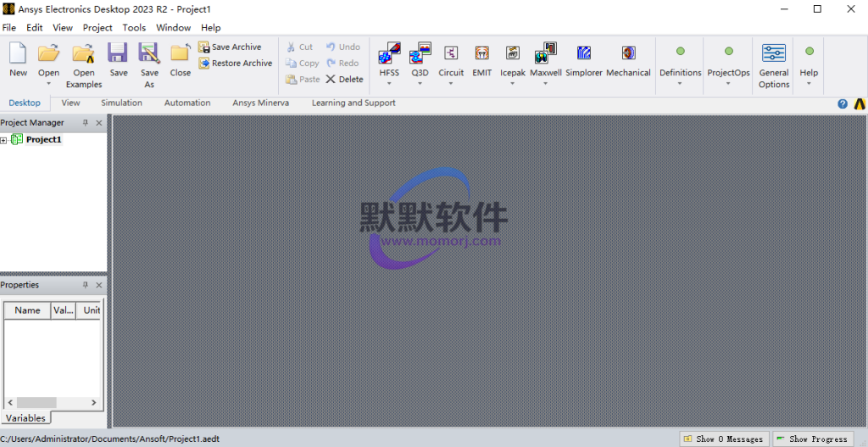This screenshot has width=868, height=447.
Task: Open the Tools menu
Action: 134,27
